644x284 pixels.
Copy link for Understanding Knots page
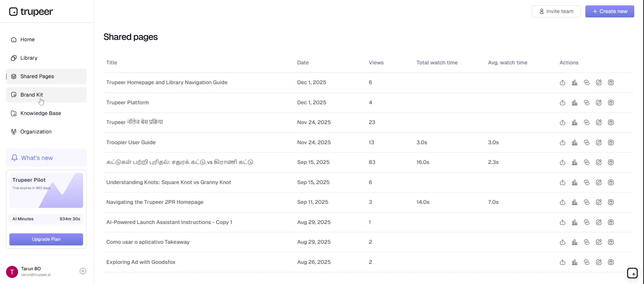tap(587, 183)
